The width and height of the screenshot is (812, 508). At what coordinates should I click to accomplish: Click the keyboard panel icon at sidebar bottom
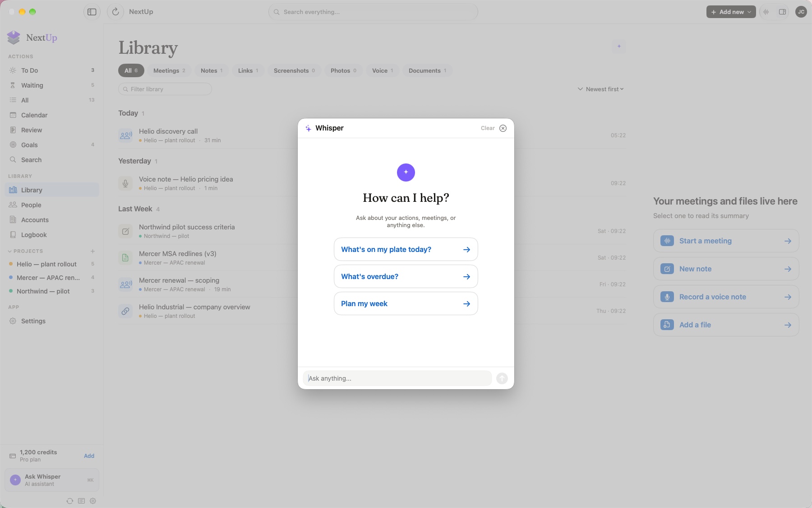point(81,501)
